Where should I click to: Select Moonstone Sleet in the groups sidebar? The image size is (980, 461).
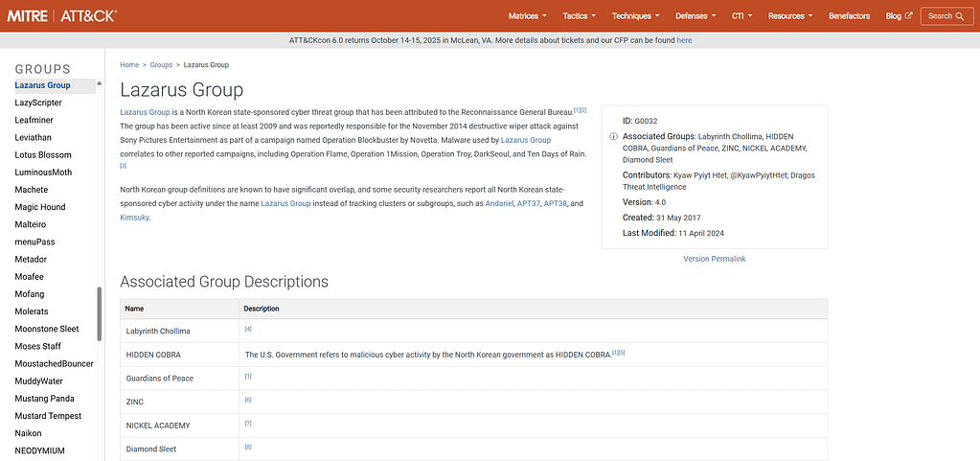click(47, 329)
